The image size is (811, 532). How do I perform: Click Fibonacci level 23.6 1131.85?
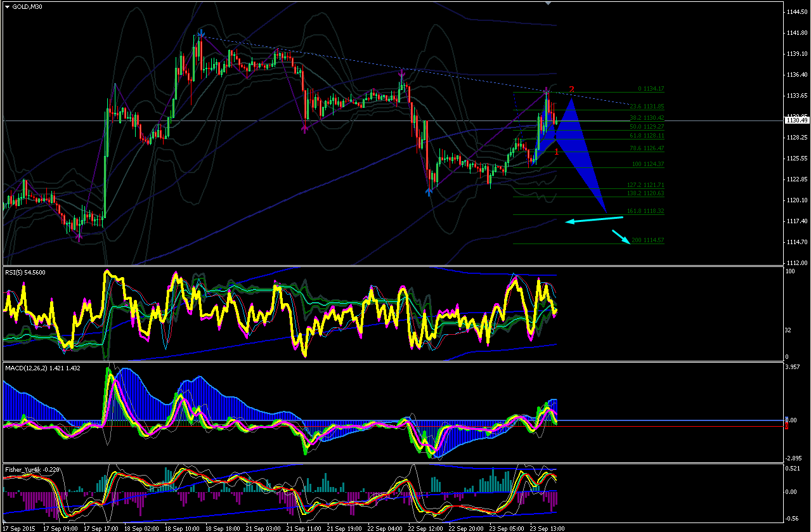click(x=646, y=107)
